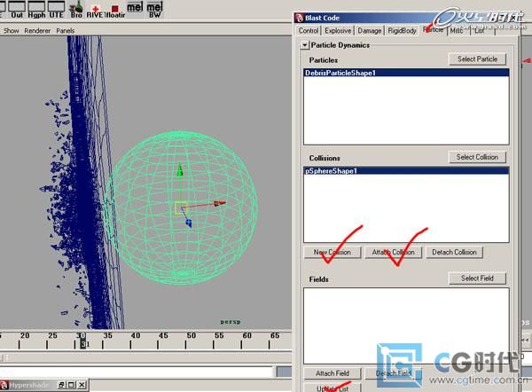Switch to the RigidBody tab
Viewport: 532px width, 392px height.
click(x=403, y=31)
